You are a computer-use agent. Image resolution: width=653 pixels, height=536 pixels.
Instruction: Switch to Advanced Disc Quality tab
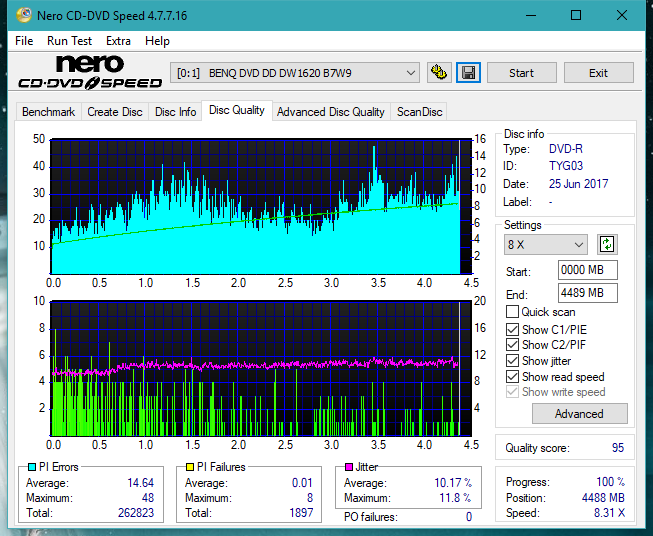coord(331,112)
